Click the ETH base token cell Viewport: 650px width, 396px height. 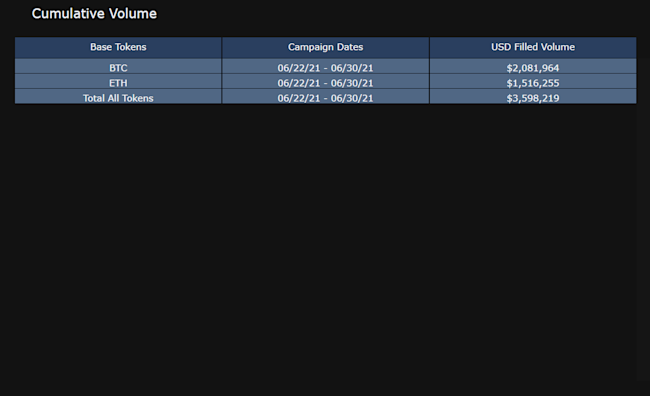tap(118, 83)
